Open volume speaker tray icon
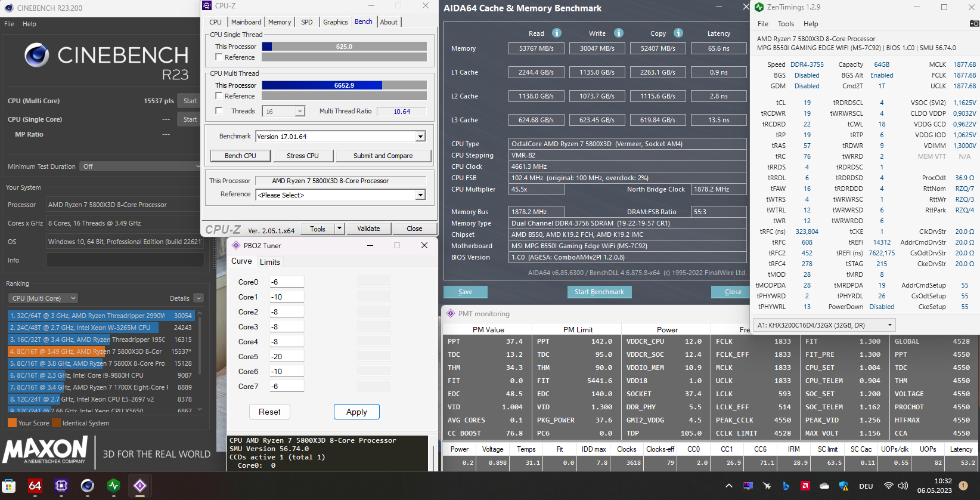The width and height of the screenshot is (980, 500). (x=903, y=486)
